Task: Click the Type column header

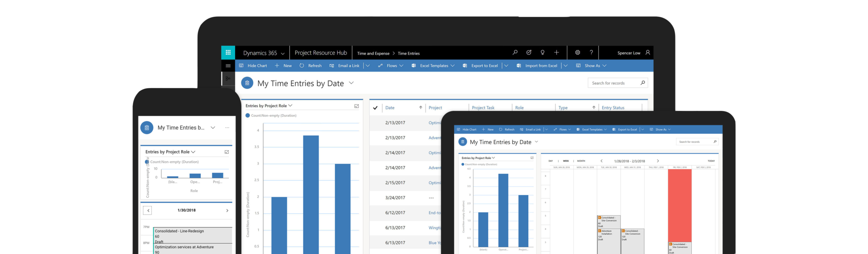Action: tap(563, 108)
